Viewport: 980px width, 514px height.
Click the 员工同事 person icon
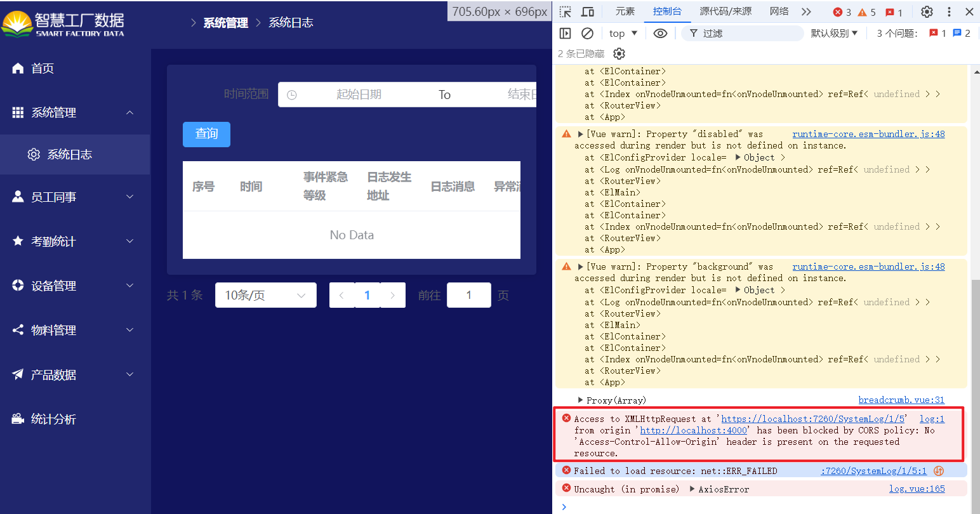pos(18,197)
